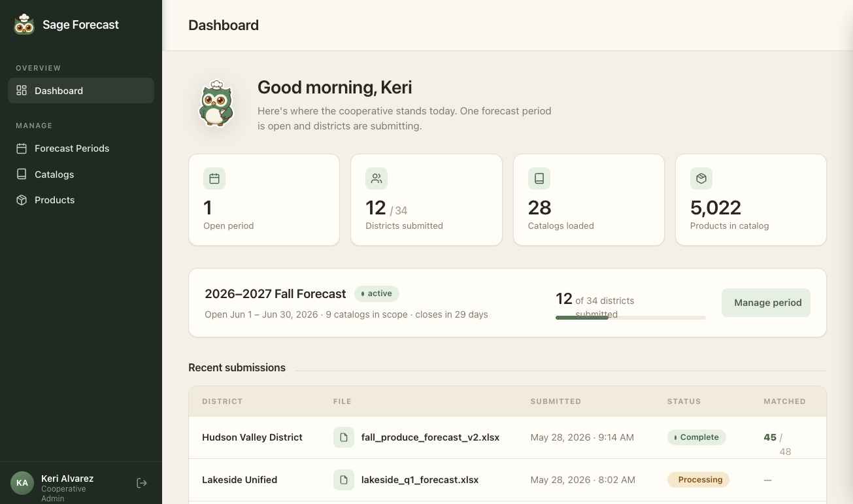Click the 2026–2027 Fall Forecast title
This screenshot has height=504, width=853.
tap(275, 294)
